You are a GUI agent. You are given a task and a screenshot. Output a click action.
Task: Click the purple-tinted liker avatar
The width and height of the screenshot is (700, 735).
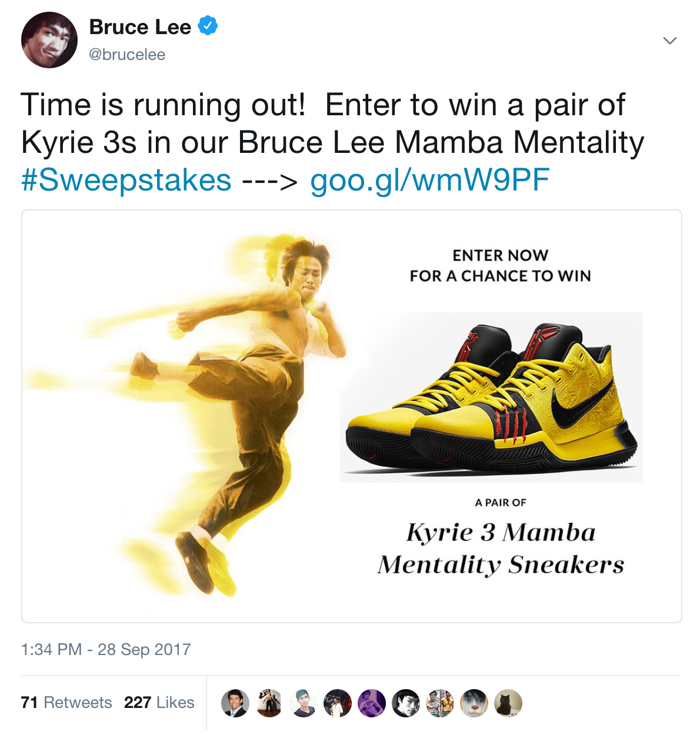(x=372, y=703)
